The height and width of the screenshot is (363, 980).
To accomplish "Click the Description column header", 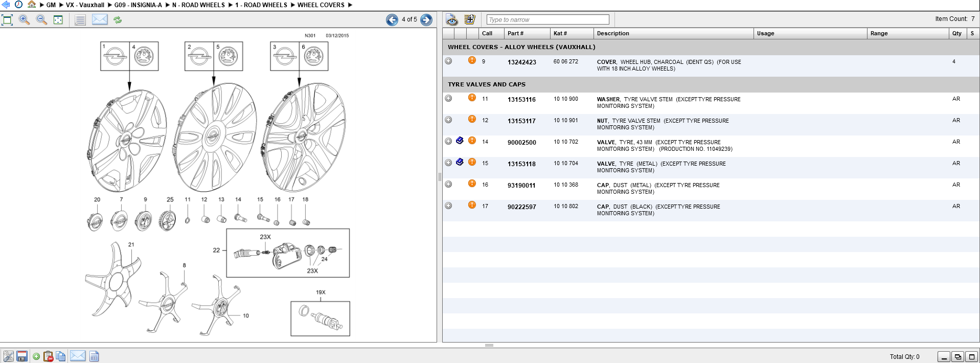I will (x=613, y=34).
